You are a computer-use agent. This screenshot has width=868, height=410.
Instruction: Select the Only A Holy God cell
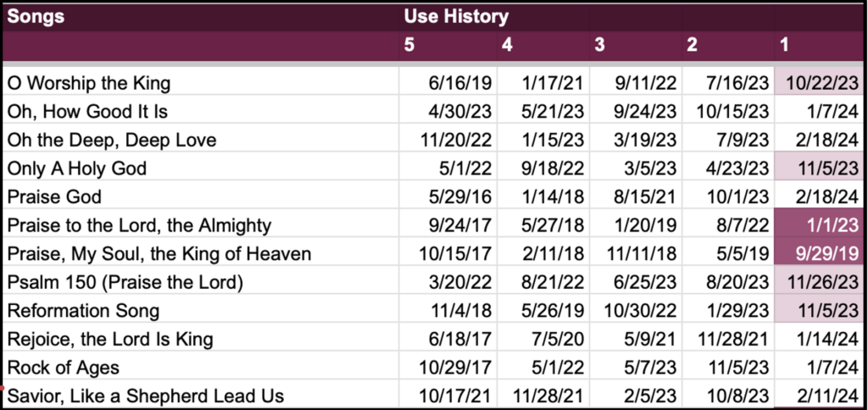[77, 169]
